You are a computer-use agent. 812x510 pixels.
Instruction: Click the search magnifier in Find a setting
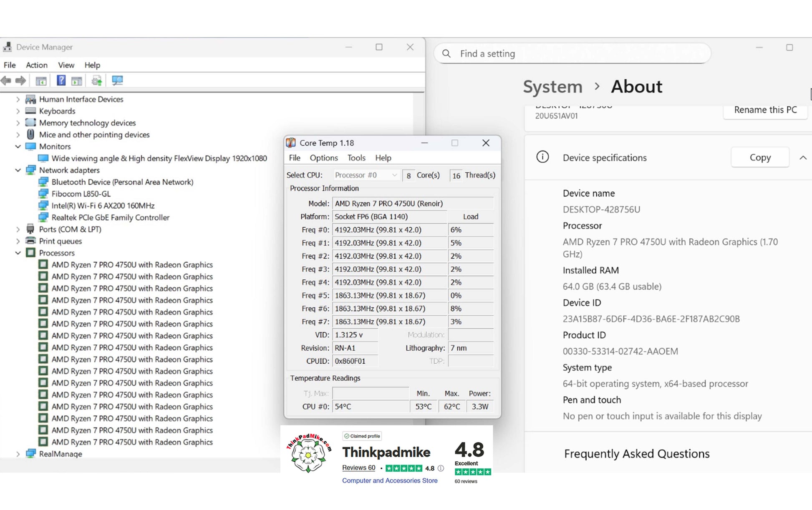point(446,54)
